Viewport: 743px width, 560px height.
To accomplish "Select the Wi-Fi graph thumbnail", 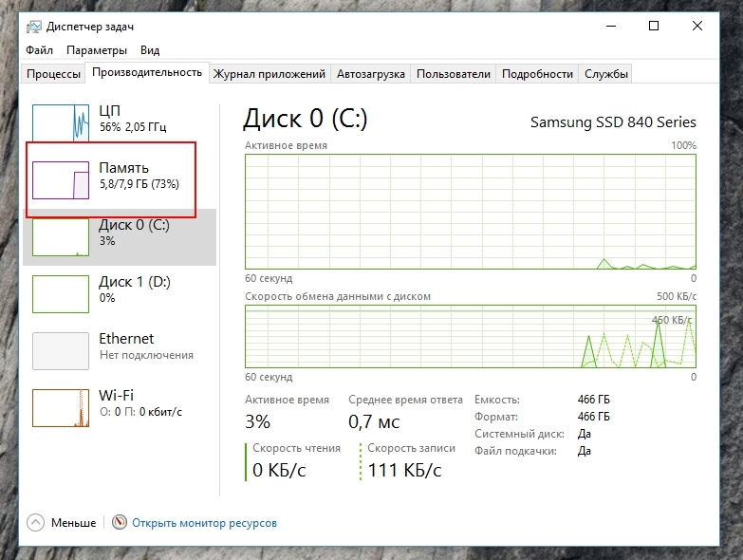I will point(61,407).
